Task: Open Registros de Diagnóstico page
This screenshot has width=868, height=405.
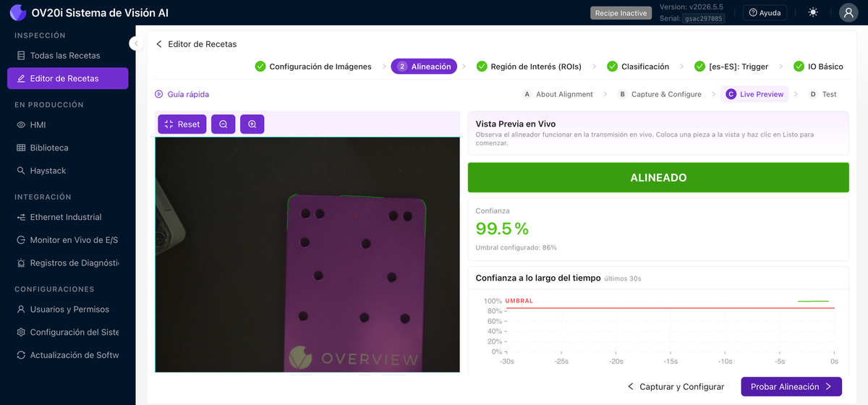Action: click(x=67, y=263)
